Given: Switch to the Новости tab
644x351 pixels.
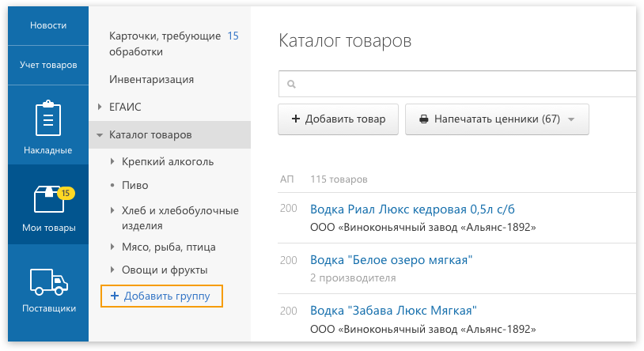Looking at the screenshot, I should point(48,25).
